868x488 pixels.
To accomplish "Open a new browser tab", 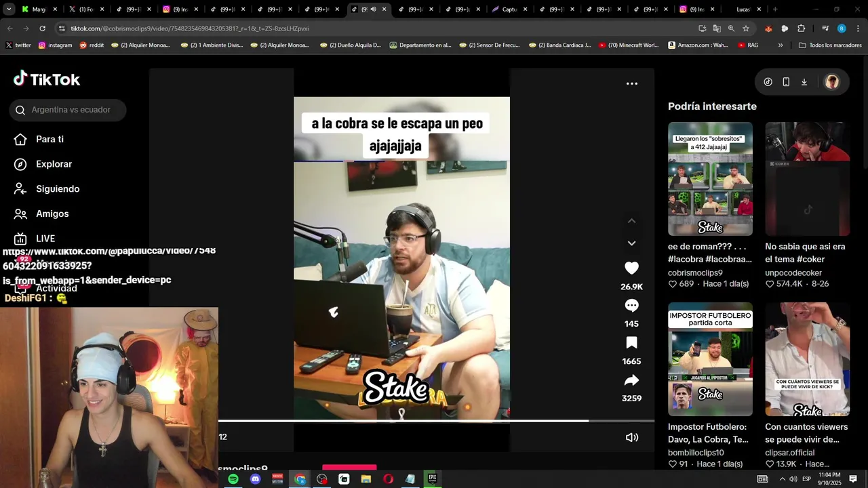I will click(x=775, y=9).
